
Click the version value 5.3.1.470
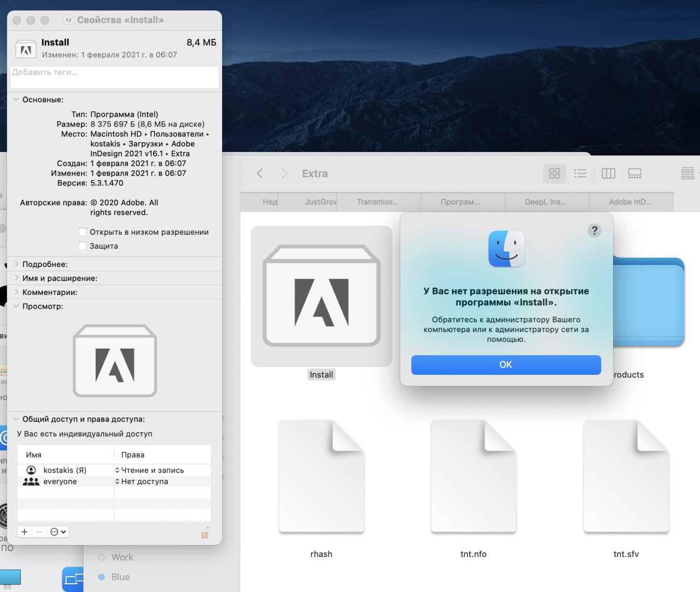coord(107,183)
